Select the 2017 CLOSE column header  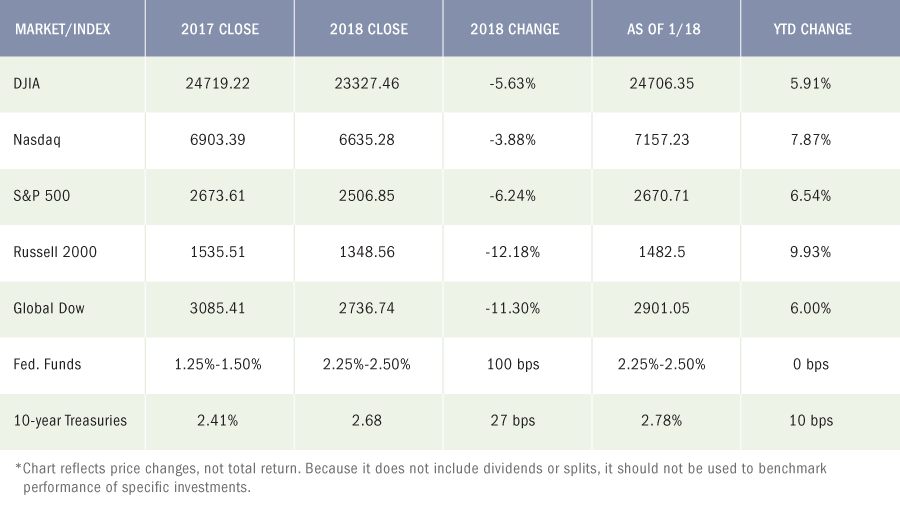[220, 29]
